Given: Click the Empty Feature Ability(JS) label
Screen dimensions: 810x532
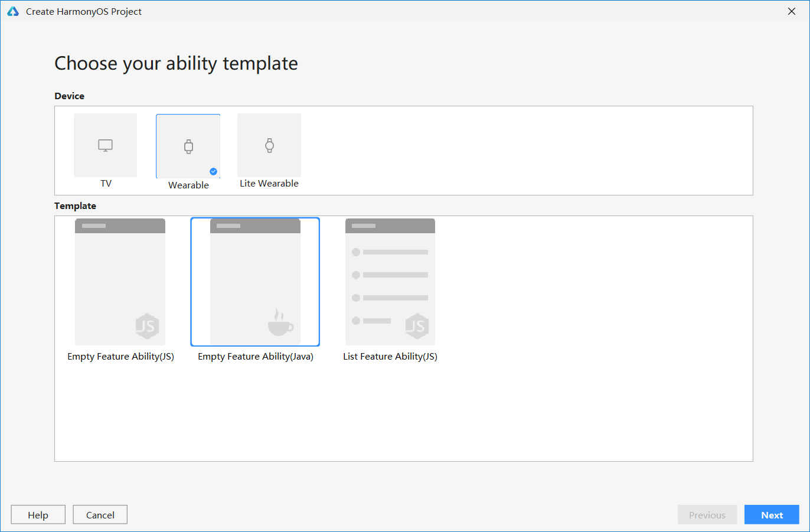Looking at the screenshot, I should click(x=120, y=356).
